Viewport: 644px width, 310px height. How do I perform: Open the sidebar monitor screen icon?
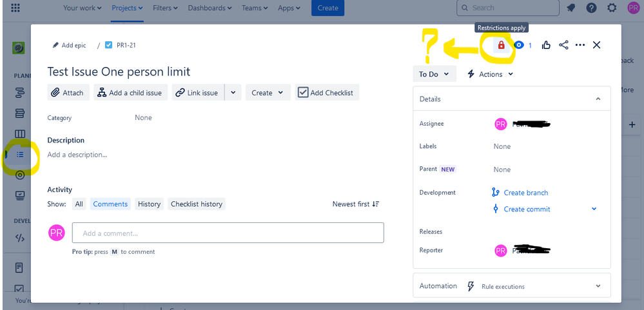20,195
